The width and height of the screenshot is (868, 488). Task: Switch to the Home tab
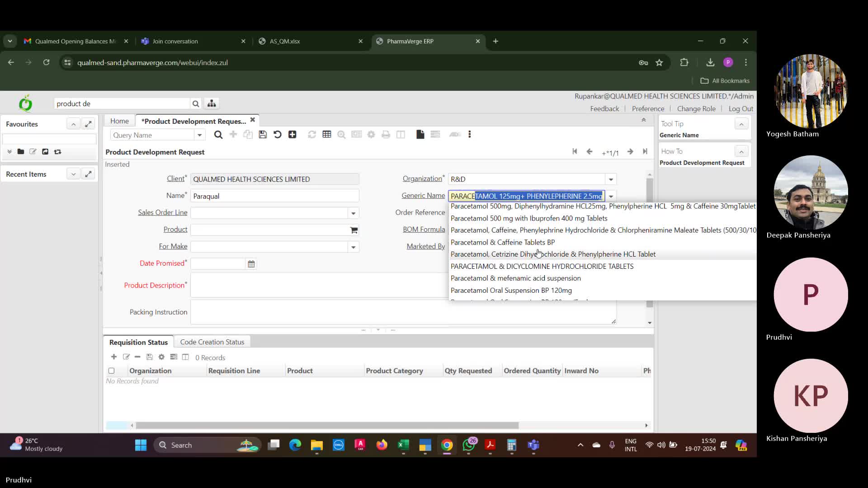[119, 121]
